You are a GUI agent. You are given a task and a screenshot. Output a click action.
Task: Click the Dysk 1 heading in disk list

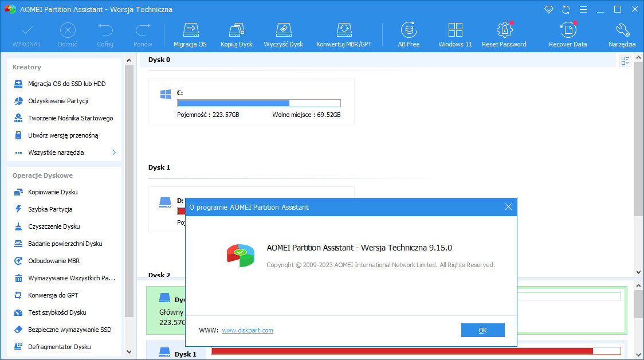pos(159,167)
